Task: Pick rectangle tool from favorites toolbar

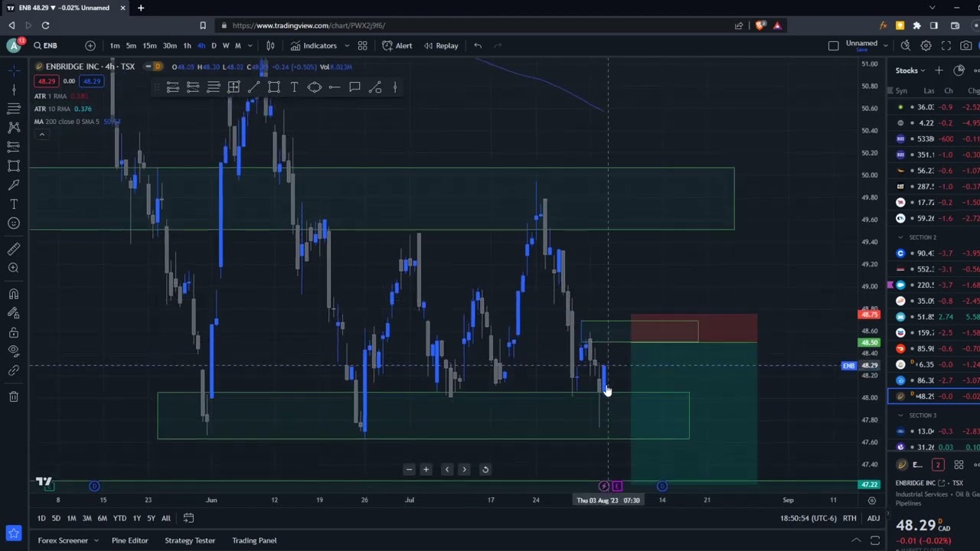Action: (274, 87)
